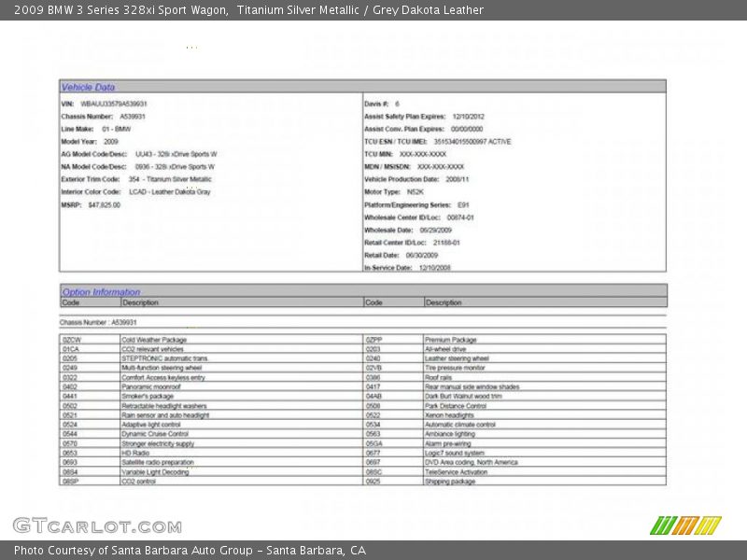Click the GTCARLOT.COM watermark logo
Screen dimensions: 747x560
[x=97, y=525]
